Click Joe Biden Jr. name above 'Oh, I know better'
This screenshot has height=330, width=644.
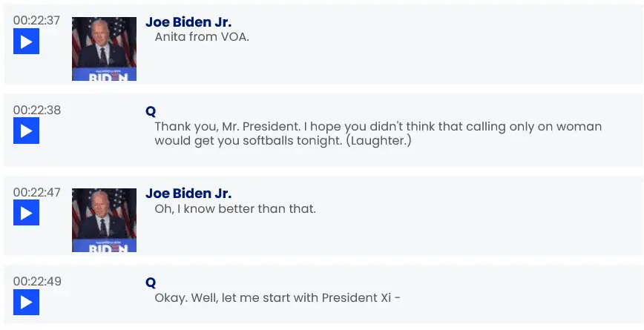188,194
